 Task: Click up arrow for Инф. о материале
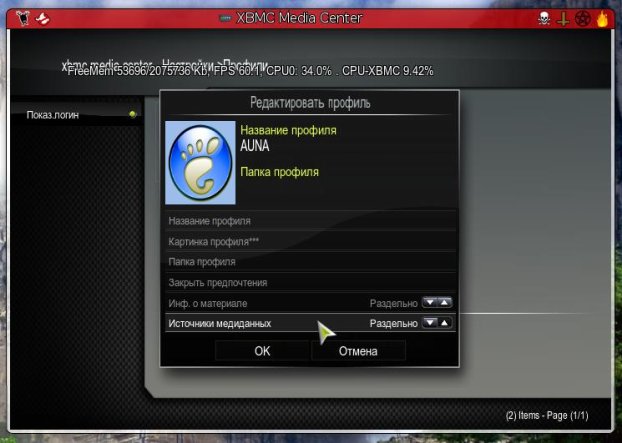(x=444, y=303)
